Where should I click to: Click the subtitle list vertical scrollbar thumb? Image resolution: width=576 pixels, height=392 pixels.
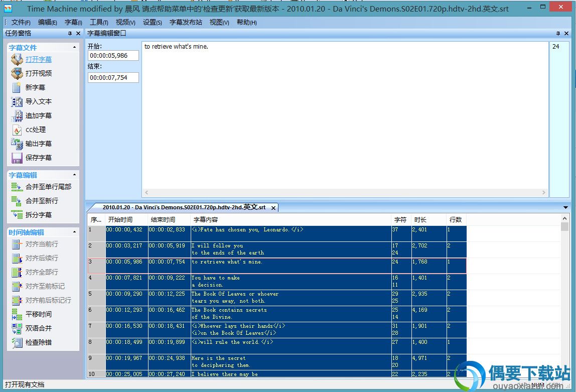pos(564,226)
